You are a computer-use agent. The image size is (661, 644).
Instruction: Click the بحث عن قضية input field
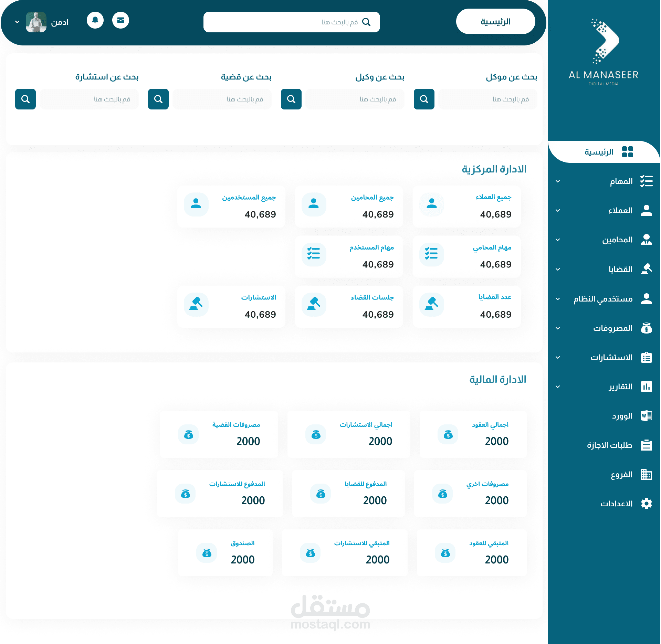[x=222, y=99]
